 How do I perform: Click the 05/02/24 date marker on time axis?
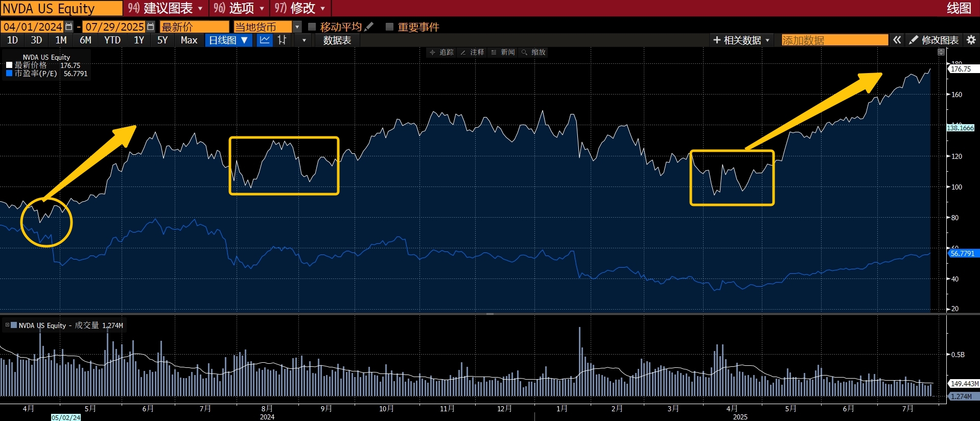[x=66, y=417]
